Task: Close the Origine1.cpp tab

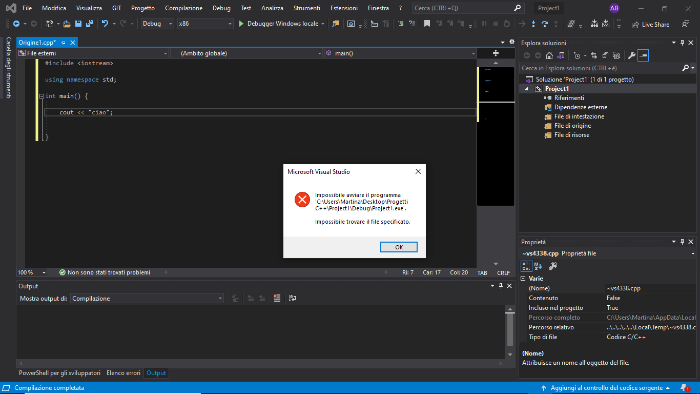Action: pos(72,43)
